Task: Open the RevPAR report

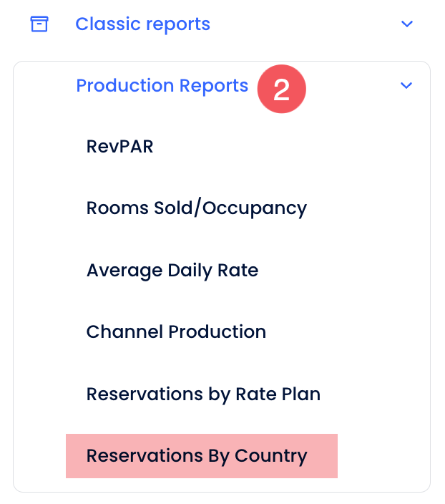Action: click(x=119, y=147)
